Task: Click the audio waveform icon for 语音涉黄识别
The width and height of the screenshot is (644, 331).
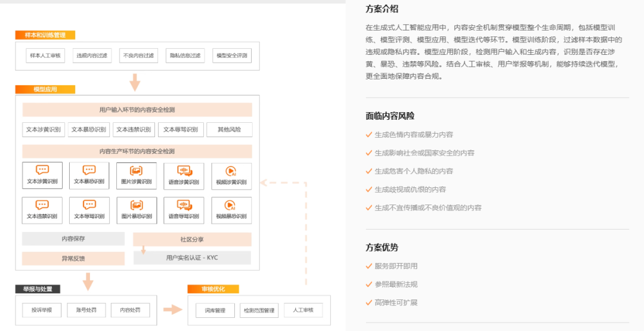Action: [184, 171]
